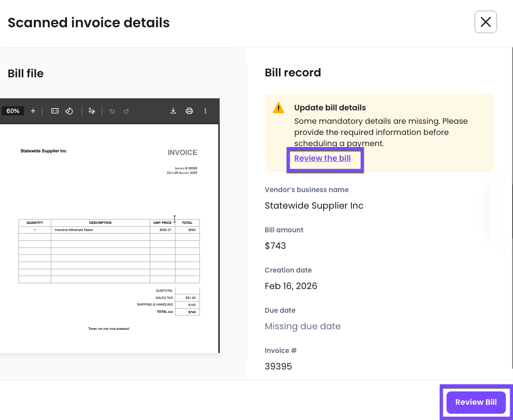Open the PDF viewer more options menu

205,111
